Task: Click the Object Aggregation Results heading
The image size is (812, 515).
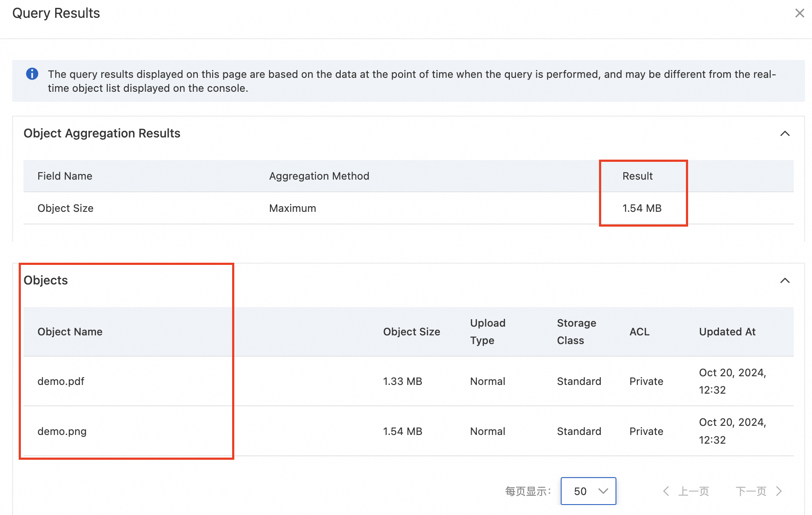Action: (102, 134)
